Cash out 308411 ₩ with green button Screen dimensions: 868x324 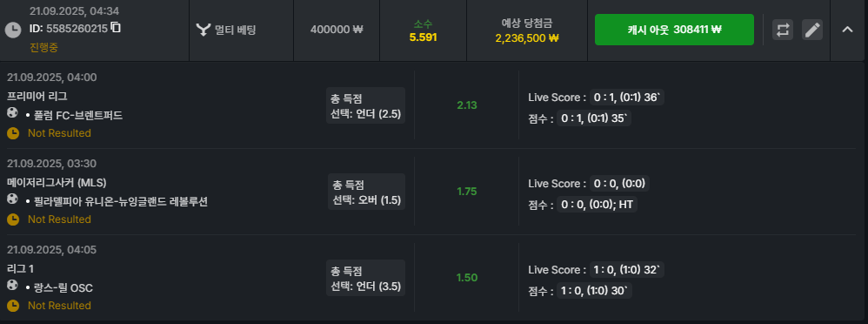pos(674,30)
